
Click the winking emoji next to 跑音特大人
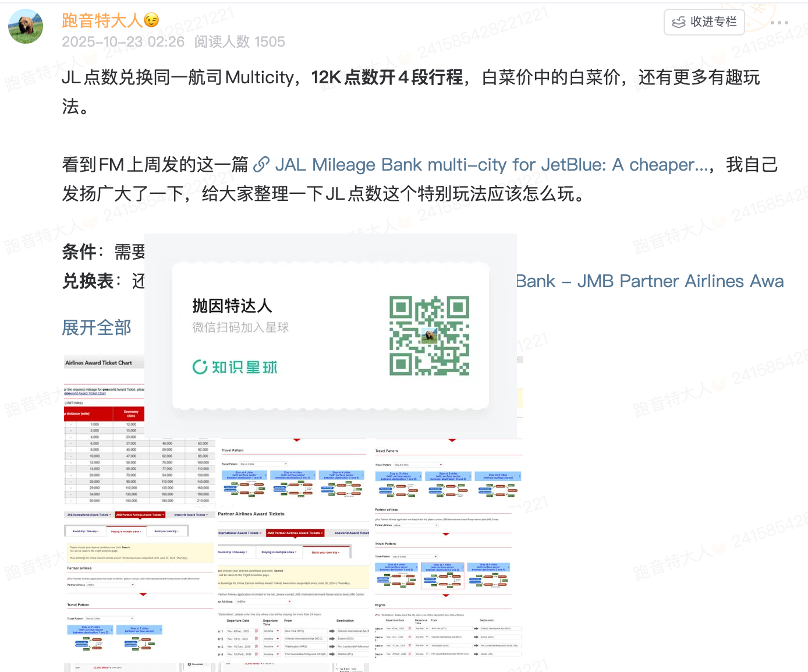coord(150,20)
